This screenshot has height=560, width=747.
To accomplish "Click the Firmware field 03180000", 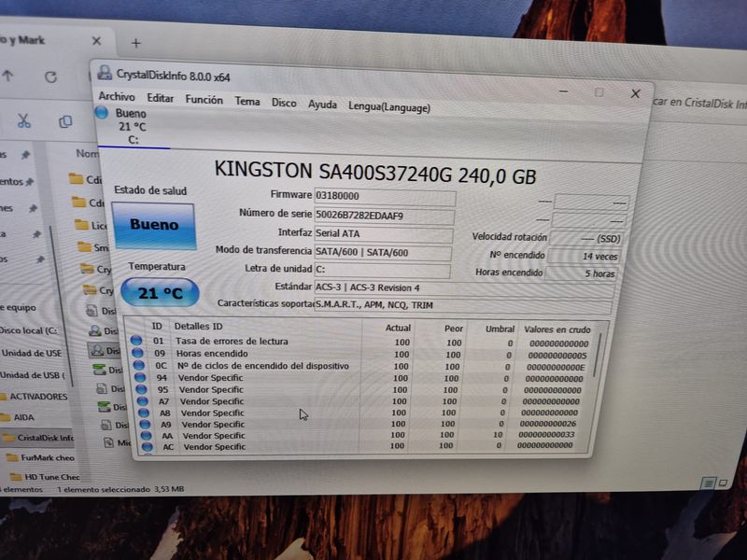I will click(x=385, y=196).
